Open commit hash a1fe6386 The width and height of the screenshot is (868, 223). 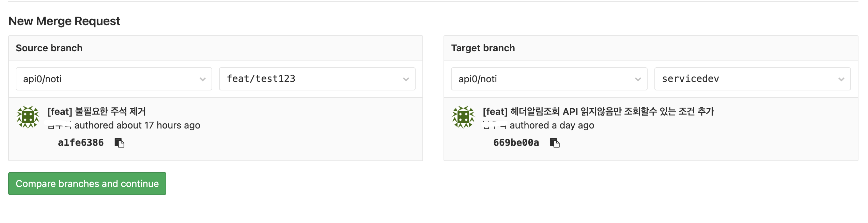pos(81,143)
